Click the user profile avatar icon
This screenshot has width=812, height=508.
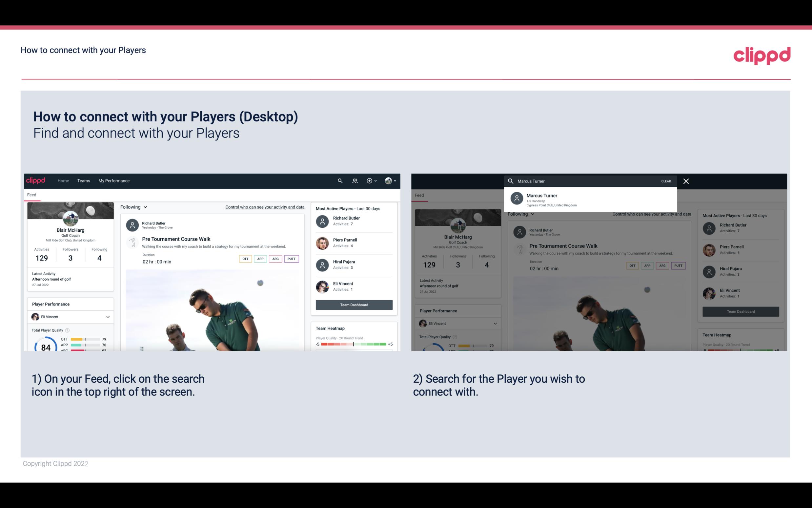[388, 181]
